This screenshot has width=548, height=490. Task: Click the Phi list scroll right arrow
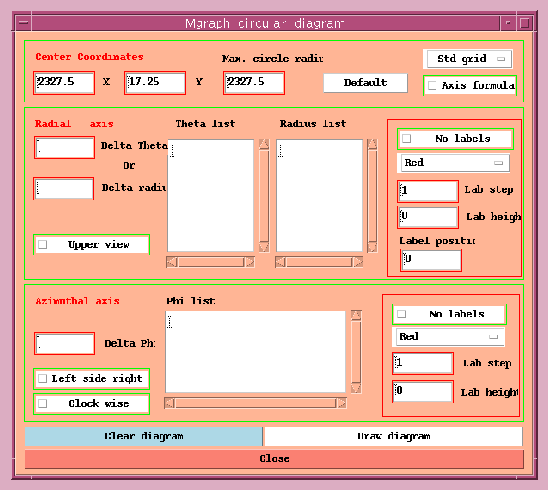[x=341, y=403]
